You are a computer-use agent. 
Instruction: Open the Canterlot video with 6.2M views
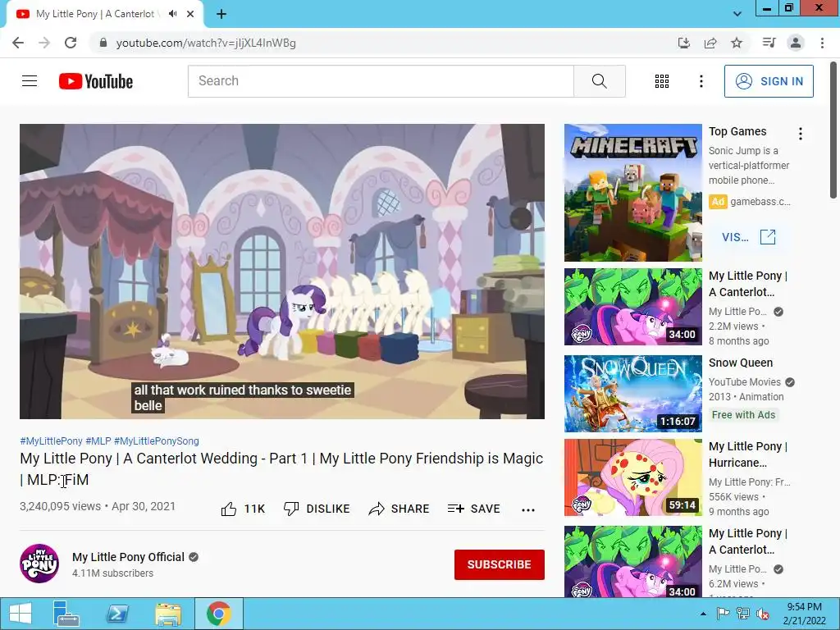tap(632, 562)
